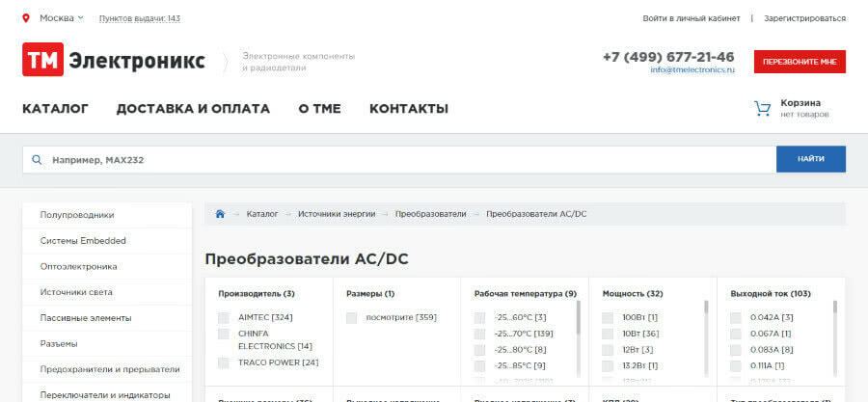Click the red location pin icon

[26, 17]
